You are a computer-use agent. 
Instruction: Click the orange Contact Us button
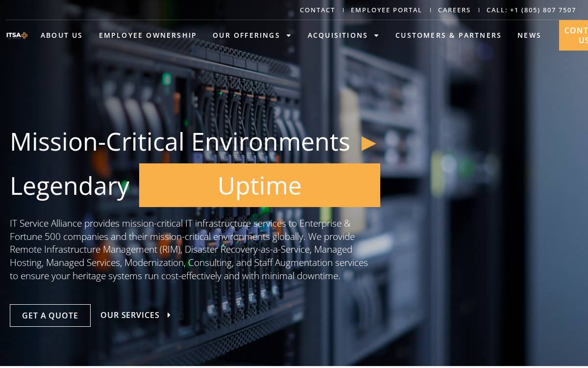tap(574, 35)
